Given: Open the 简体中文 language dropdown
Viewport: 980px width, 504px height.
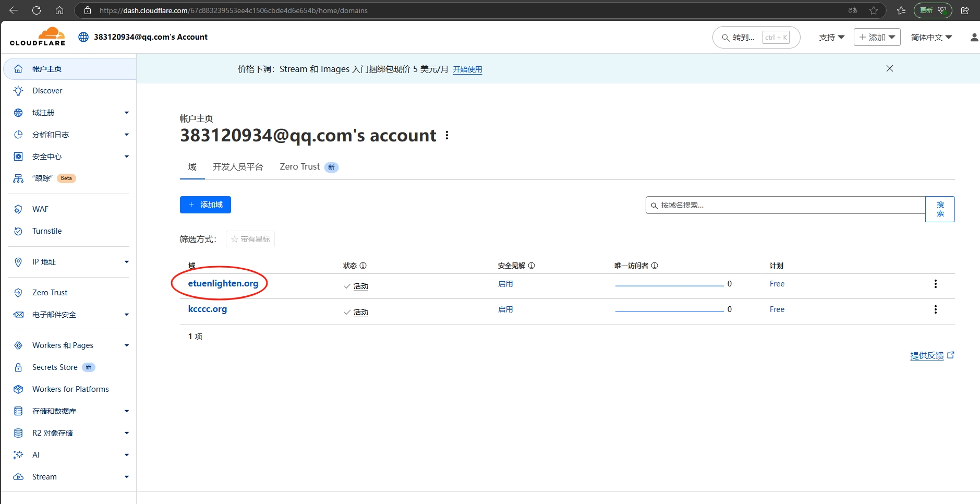Looking at the screenshot, I should 931,37.
